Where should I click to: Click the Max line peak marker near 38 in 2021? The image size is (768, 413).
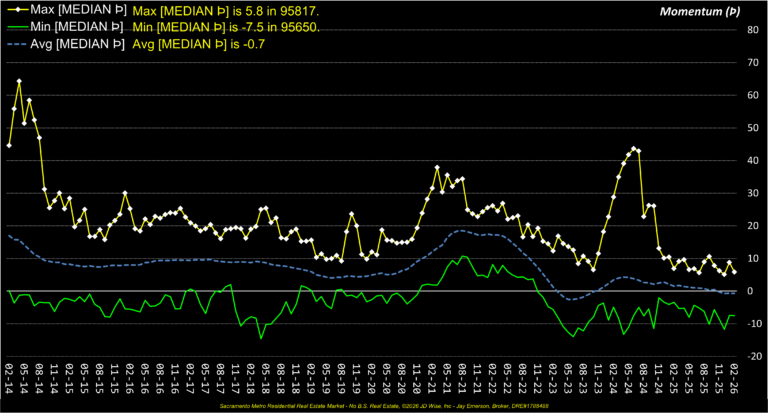point(437,168)
